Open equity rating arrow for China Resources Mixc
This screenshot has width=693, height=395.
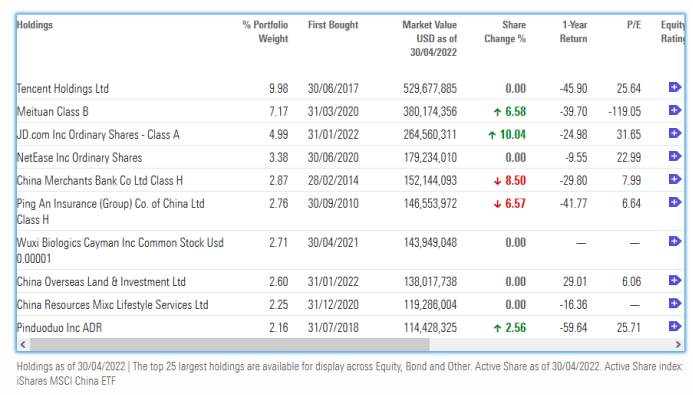(674, 304)
